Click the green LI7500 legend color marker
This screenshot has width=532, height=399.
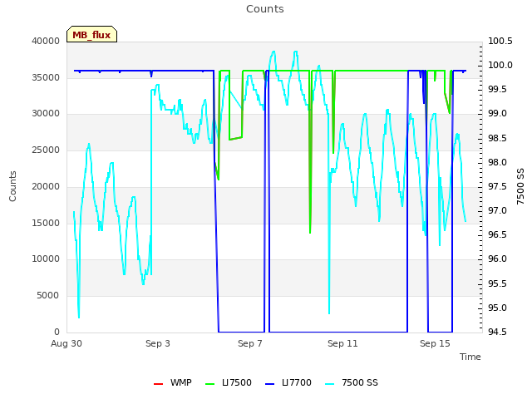(x=210, y=384)
